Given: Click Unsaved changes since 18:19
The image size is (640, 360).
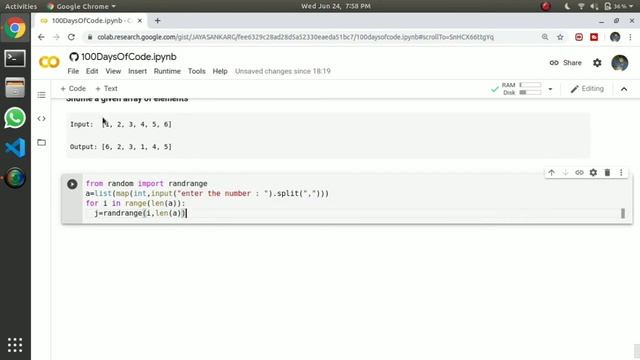Looking at the screenshot, I should (282, 71).
